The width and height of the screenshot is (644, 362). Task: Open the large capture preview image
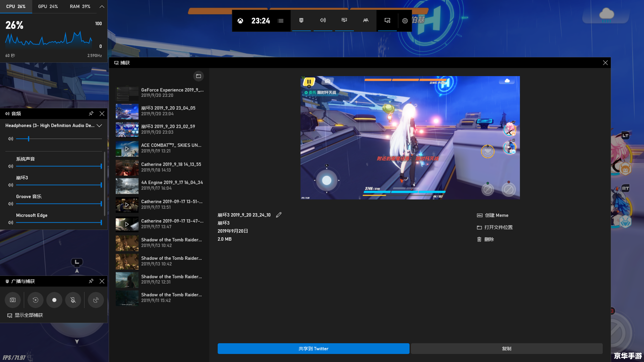click(410, 138)
